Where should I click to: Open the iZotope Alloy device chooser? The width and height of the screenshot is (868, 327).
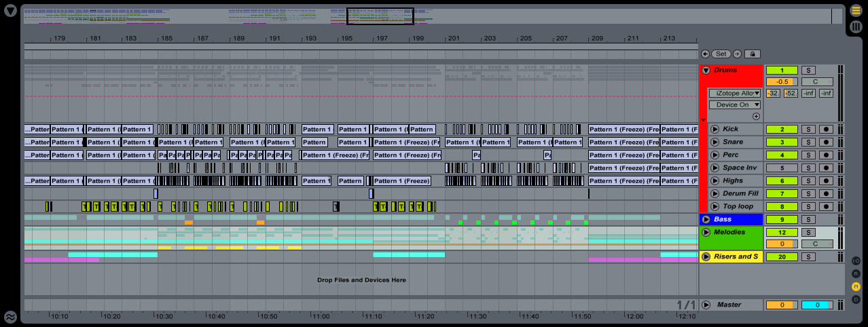tap(735, 93)
